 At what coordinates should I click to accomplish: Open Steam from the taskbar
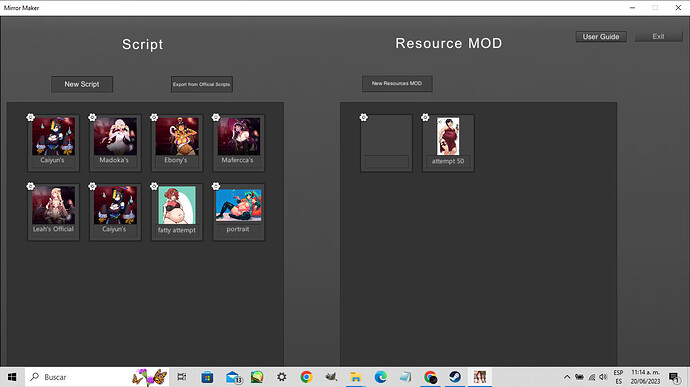(x=455, y=377)
